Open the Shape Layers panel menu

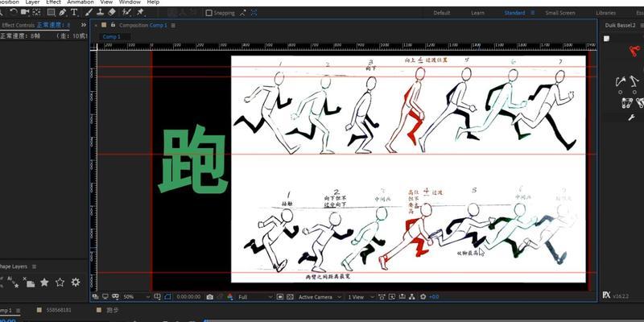click(x=34, y=266)
